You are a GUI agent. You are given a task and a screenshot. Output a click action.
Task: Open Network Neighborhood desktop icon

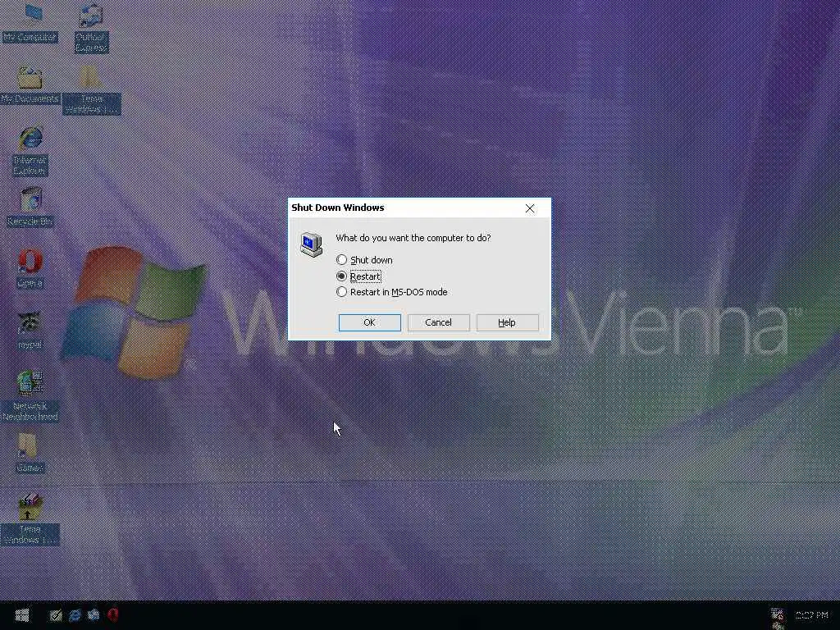pos(30,395)
